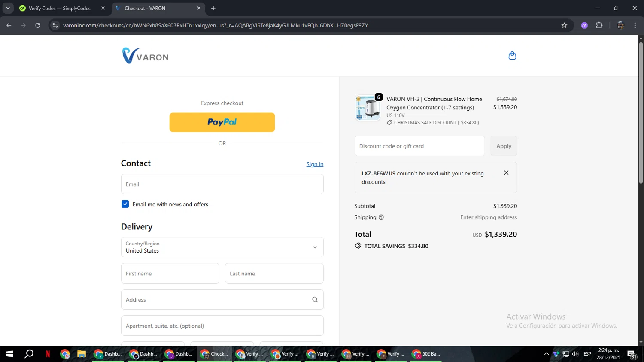Expand the Country/Region dropdown

pos(222,247)
